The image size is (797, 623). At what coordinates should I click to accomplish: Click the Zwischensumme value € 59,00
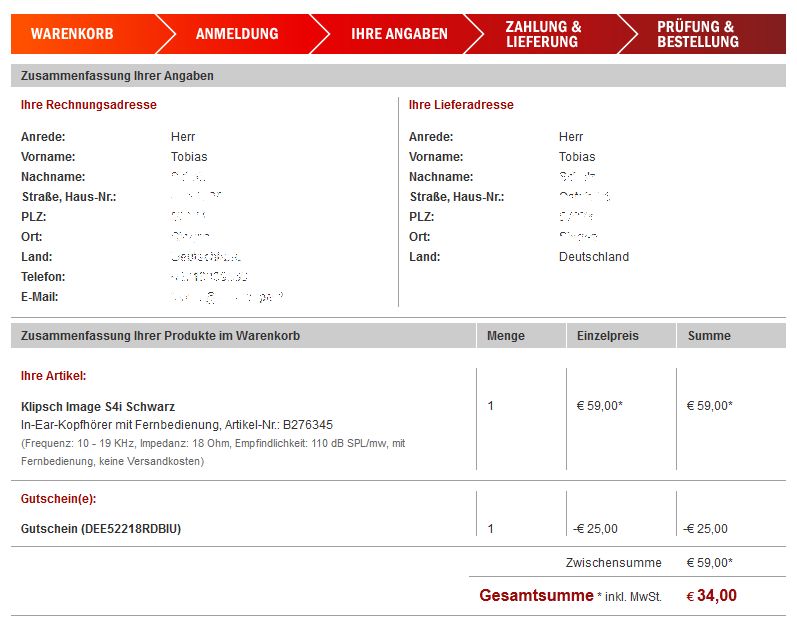(x=709, y=563)
